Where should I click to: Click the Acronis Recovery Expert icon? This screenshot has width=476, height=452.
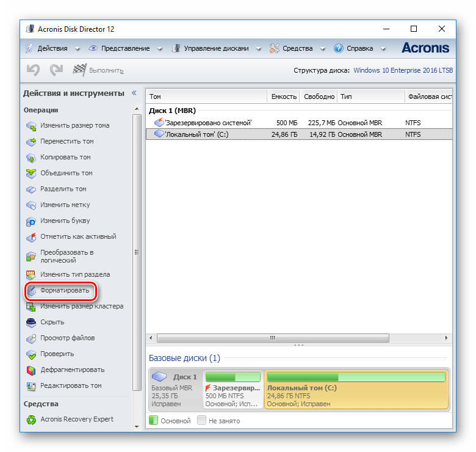31,420
